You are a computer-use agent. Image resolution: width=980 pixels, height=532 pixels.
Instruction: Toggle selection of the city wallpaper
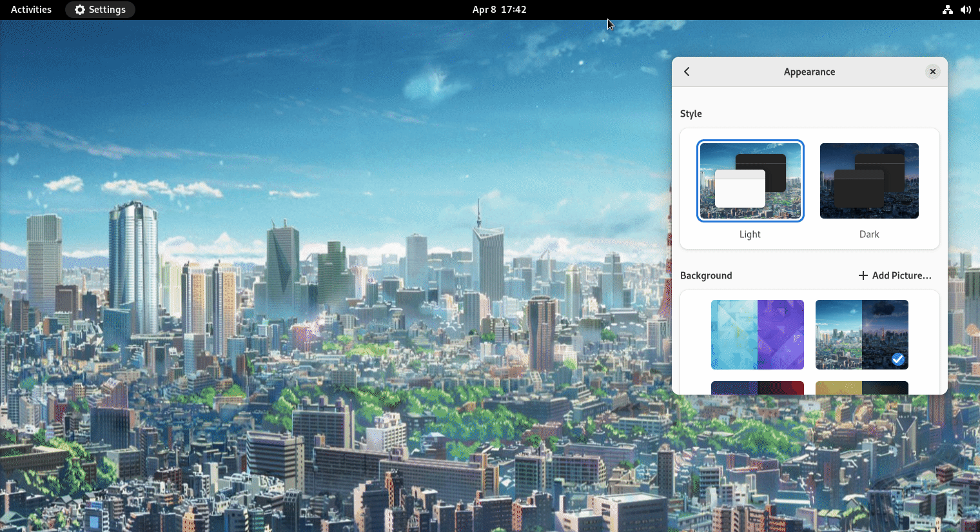(862, 335)
